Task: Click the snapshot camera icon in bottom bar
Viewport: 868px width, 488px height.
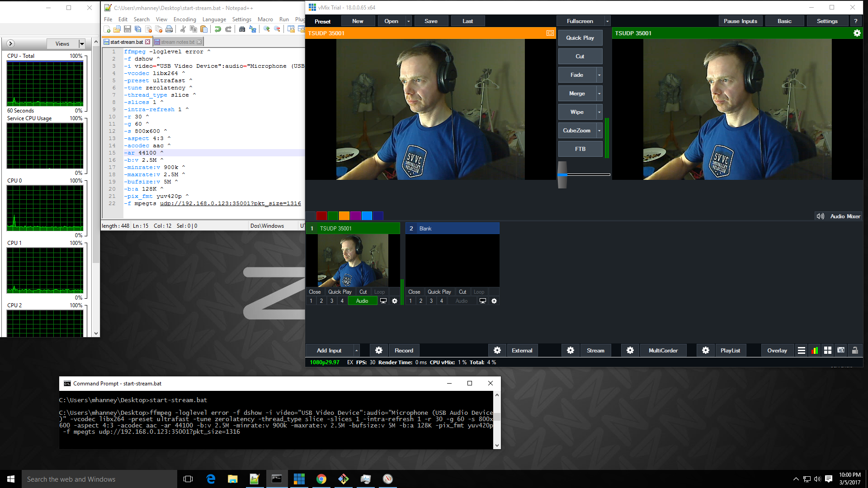Action: pos(841,351)
